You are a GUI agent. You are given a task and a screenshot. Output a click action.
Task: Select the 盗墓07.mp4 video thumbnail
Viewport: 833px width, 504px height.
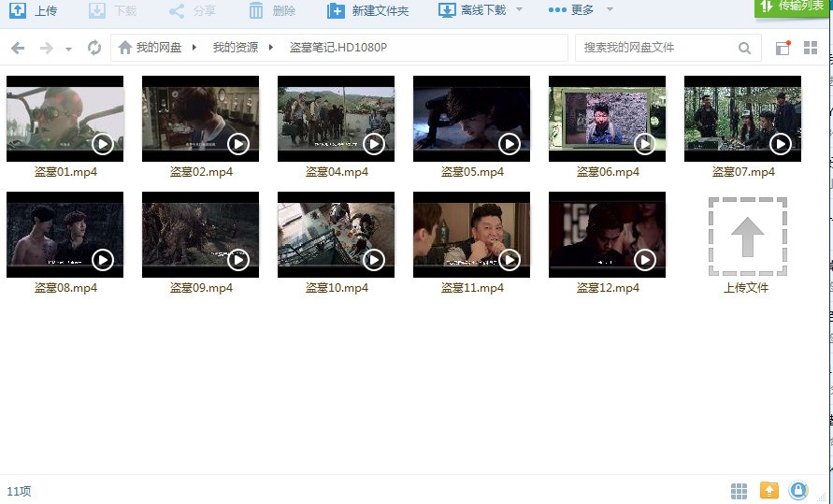pyautogui.click(x=742, y=119)
